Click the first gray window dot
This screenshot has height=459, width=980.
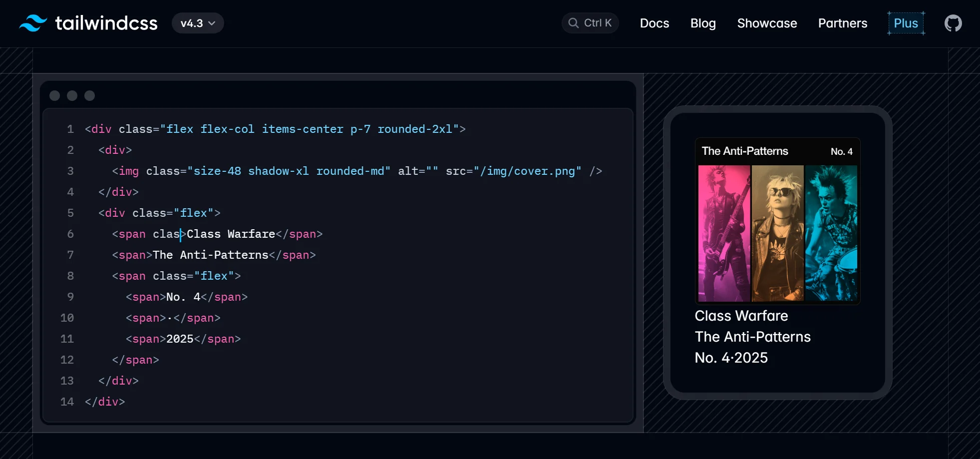55,95
